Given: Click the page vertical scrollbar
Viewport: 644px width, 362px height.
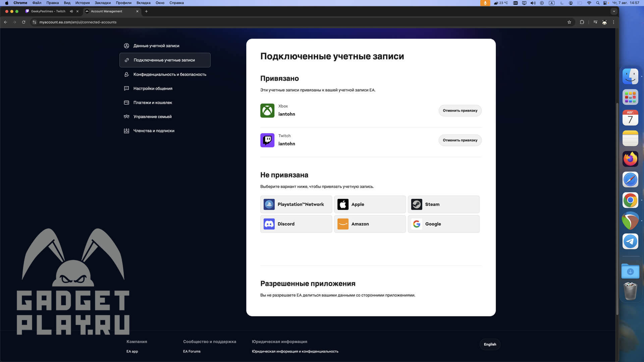Looking at the screenshot, I should click(x=617, y=208).
